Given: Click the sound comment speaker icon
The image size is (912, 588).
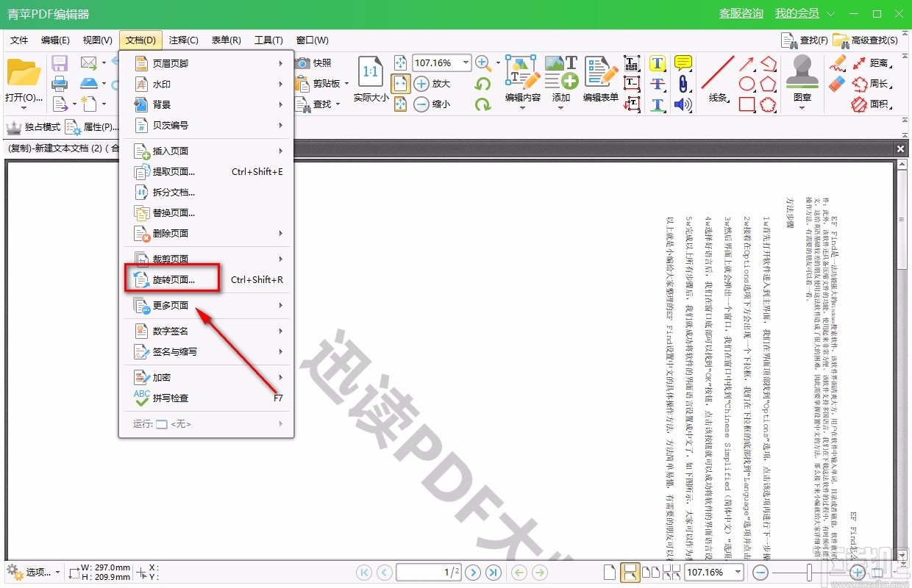Looking at the screenshot, I should (683, 104).
